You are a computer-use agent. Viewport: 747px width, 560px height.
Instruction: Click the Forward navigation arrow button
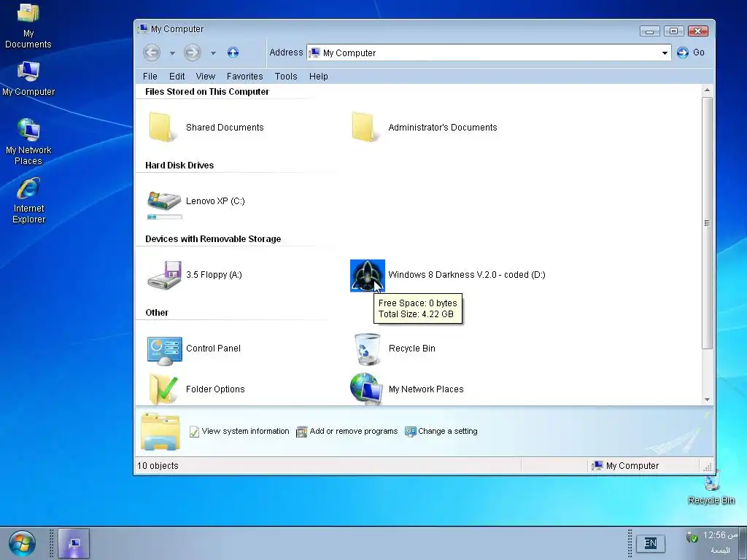193,52
